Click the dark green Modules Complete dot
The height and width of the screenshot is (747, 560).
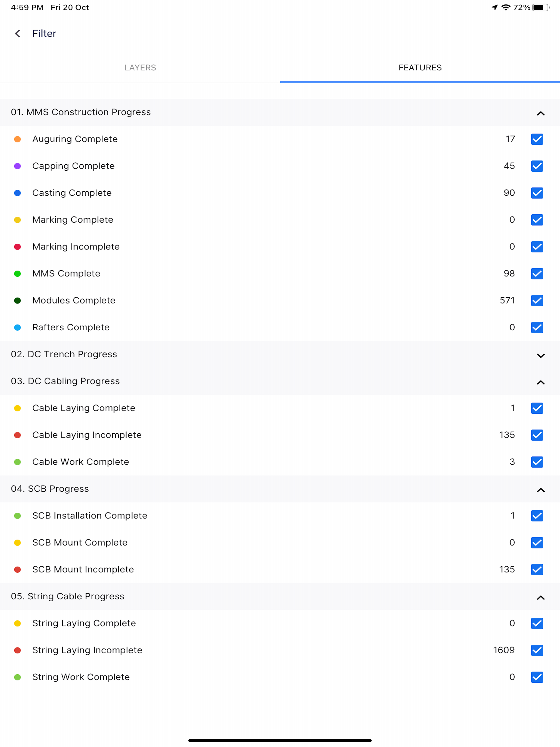pos(17,300)
